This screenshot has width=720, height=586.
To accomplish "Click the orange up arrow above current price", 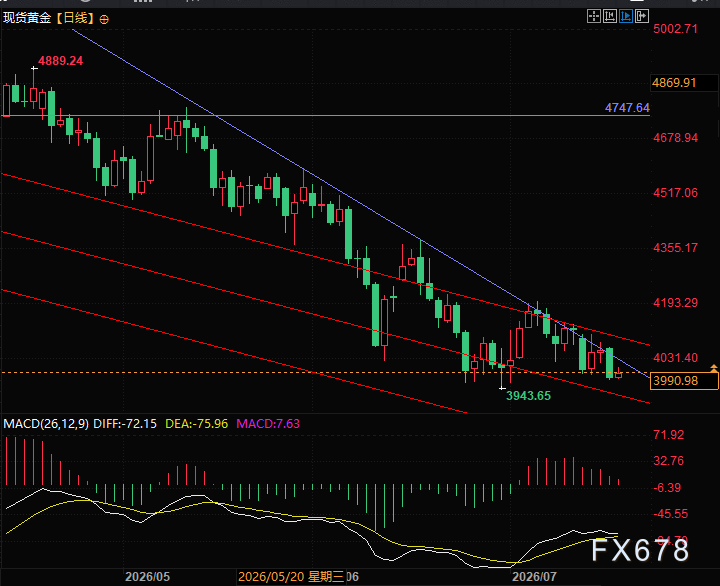I will (x=714, y=368).
